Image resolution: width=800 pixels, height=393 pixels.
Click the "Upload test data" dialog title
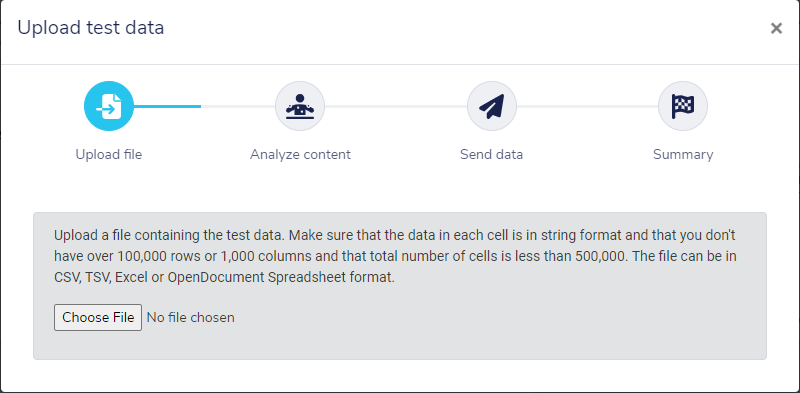coord(91,28)
